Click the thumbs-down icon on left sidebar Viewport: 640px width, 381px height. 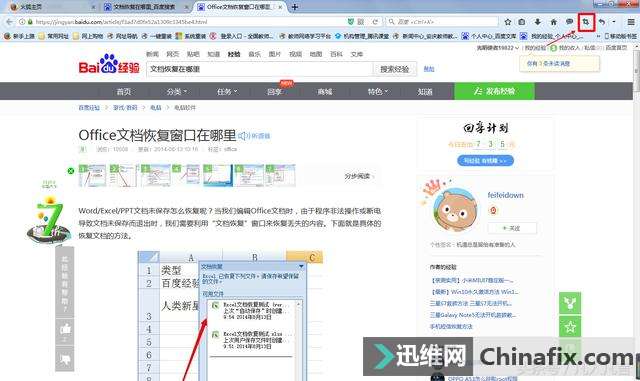pyautogui.click(x=65, y=359)
